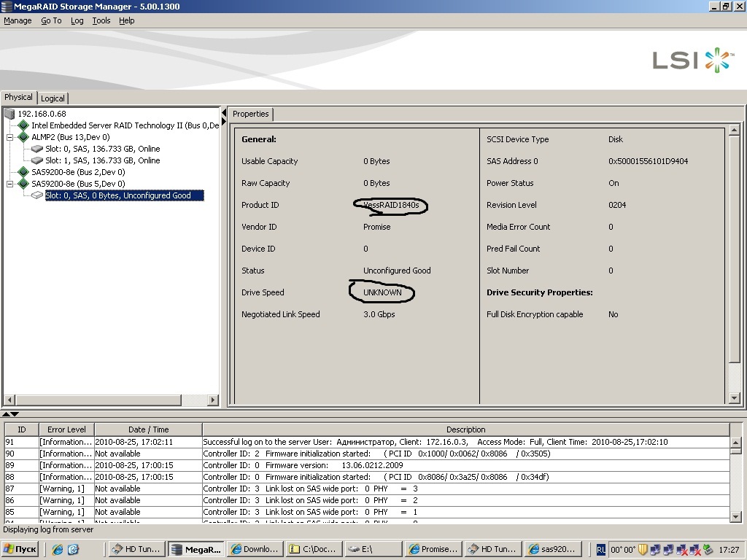The width and height of the screenshot is (747, 560).
Task: Select Intel Embedded Server RAID Technology II node
Action: click(125, 125)
